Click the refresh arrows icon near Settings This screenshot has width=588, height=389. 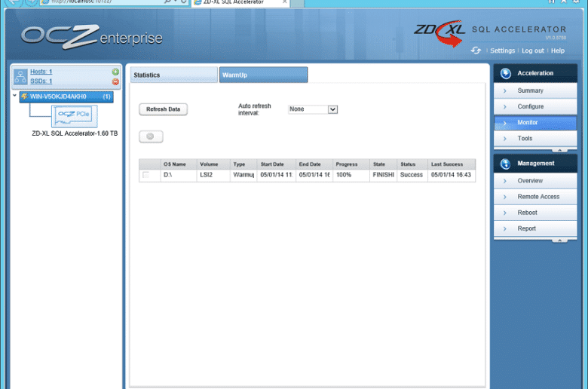coord(476,51)
